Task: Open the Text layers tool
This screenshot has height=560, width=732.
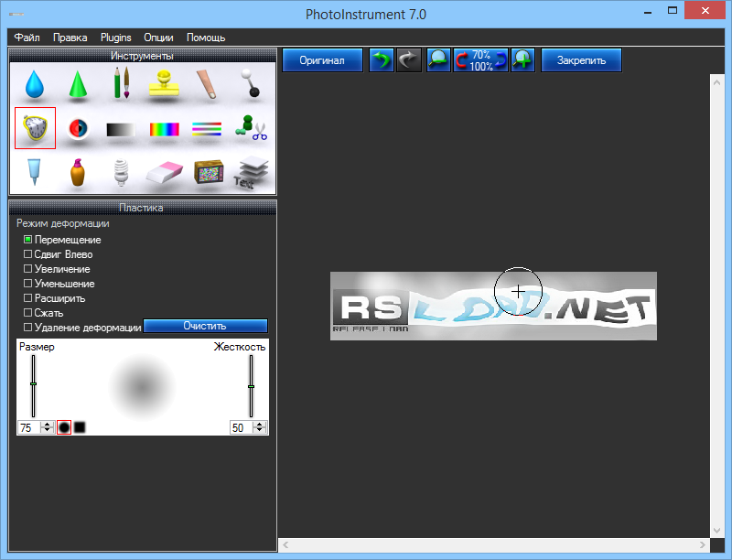Action: click(x=251, y=173)
